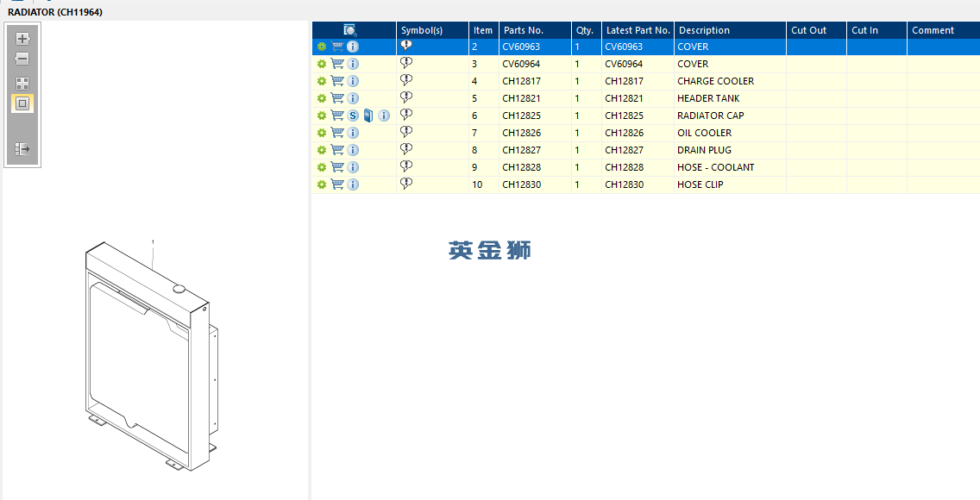Sort by the Symbol(s) column header
Screen dimensions: 980x500
[432, 30]
